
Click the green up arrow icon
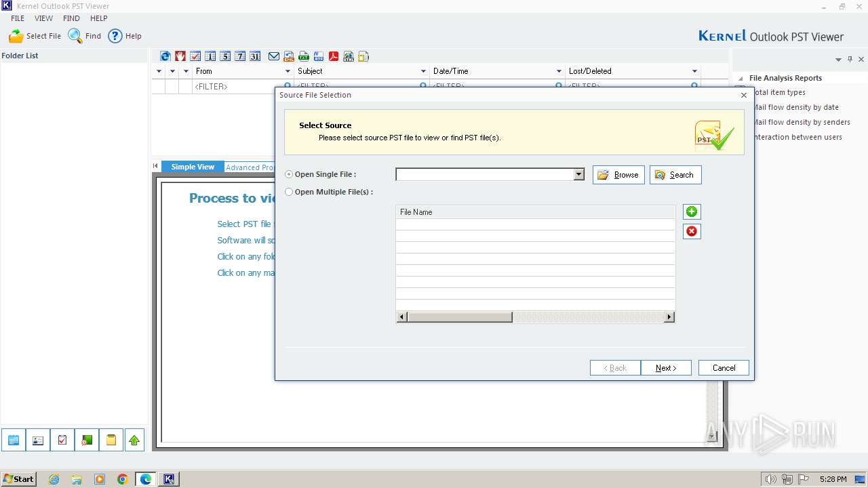pos(134,440)
